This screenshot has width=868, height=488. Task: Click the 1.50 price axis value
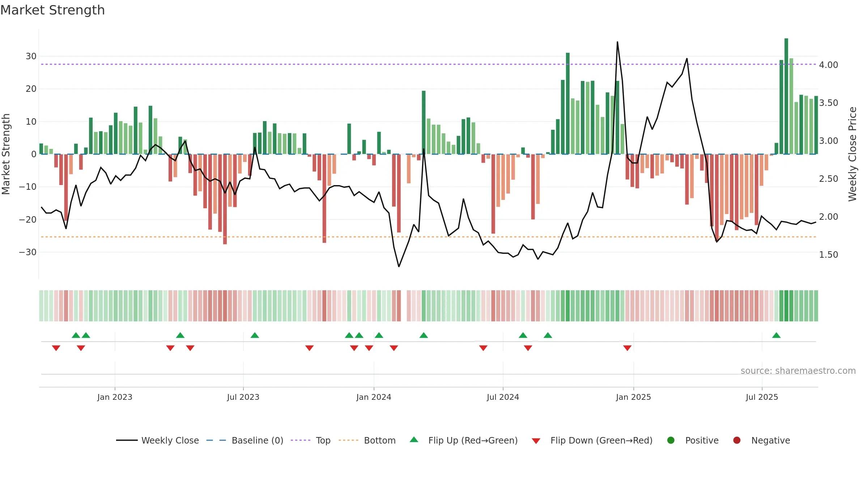coord(829,255)
